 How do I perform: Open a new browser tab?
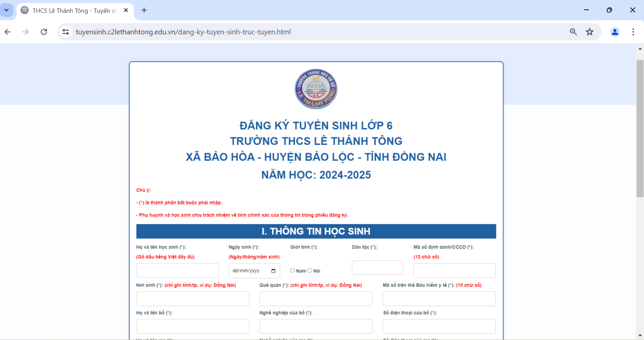pos(144,10)
